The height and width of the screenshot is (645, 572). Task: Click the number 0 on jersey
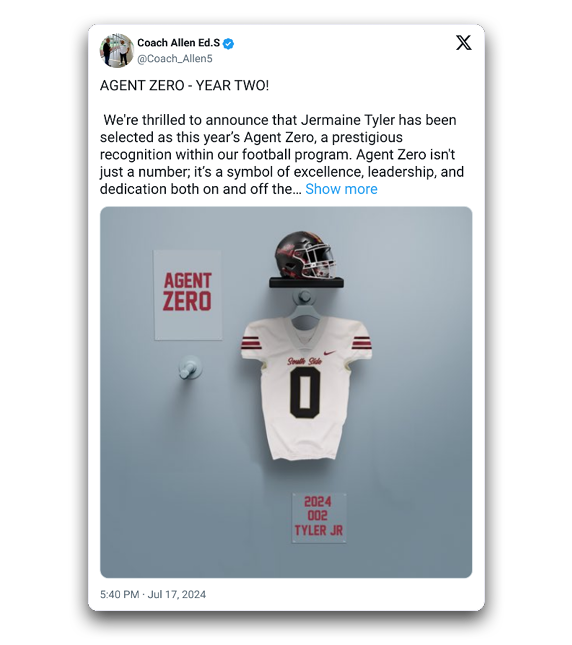click(x=305, y=393)
